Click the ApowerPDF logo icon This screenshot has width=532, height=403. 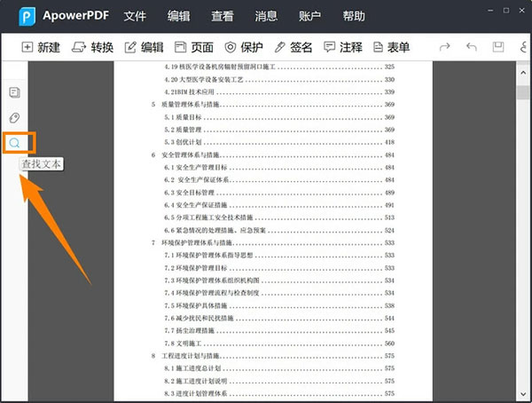27,16
